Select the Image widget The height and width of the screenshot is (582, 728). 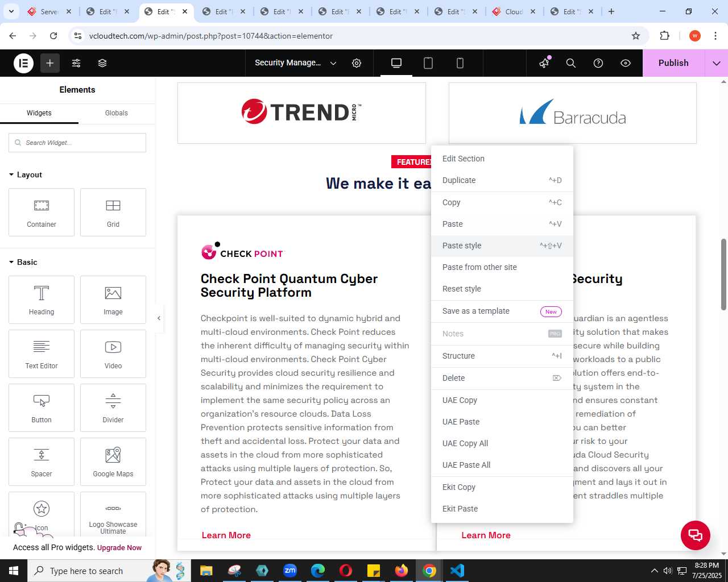click(113, 300)
